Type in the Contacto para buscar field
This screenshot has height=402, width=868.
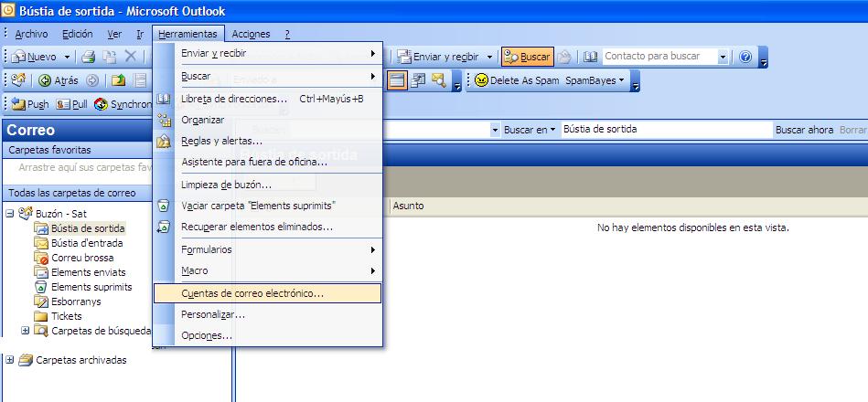pos(659,57)
